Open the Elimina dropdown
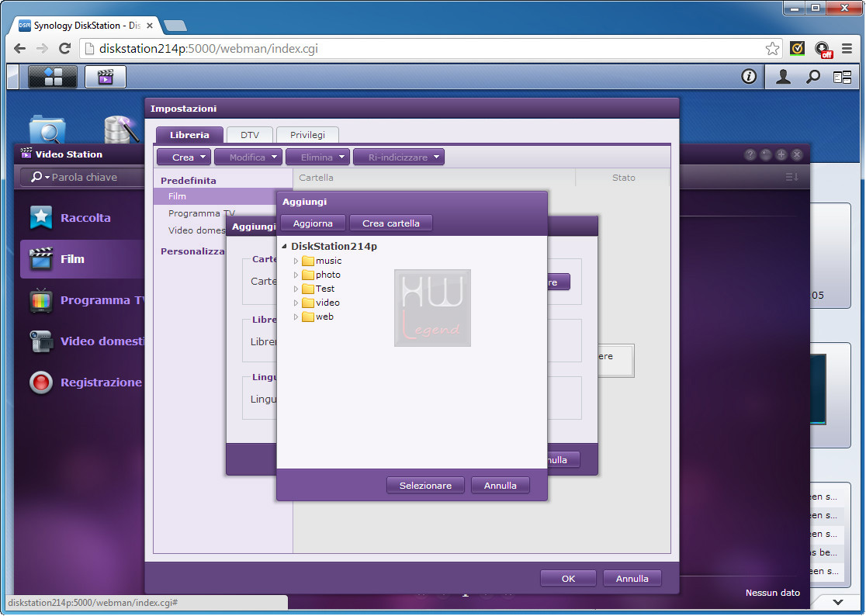This screenshot has width=866, height=616. (317, 157)
